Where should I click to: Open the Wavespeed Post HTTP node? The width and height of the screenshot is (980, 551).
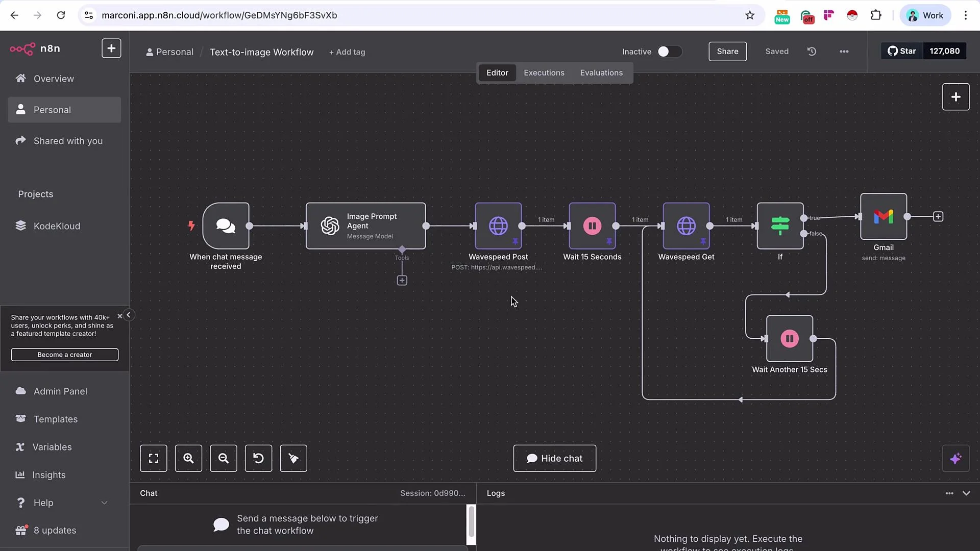[498, 226]
